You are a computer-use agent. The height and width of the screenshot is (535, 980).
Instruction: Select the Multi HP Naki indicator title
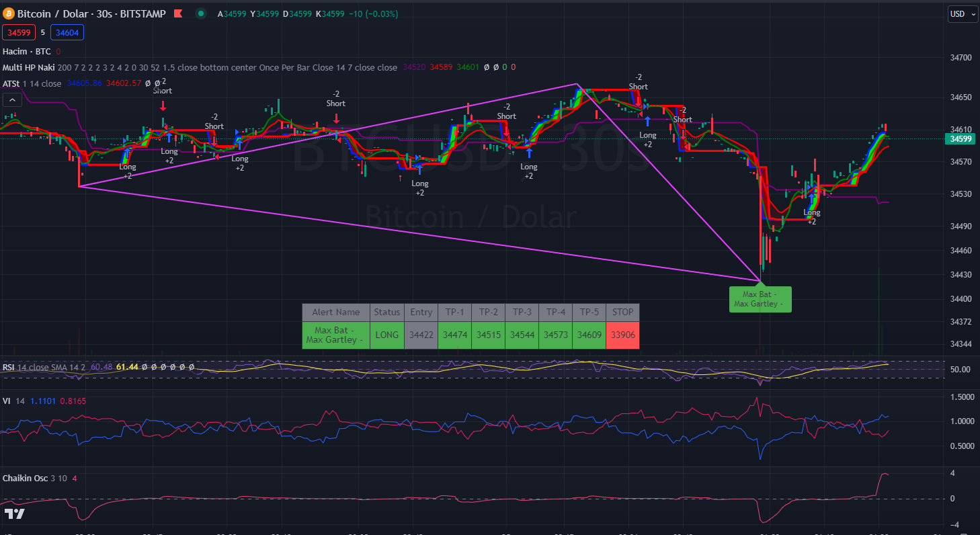coord(29,67)
